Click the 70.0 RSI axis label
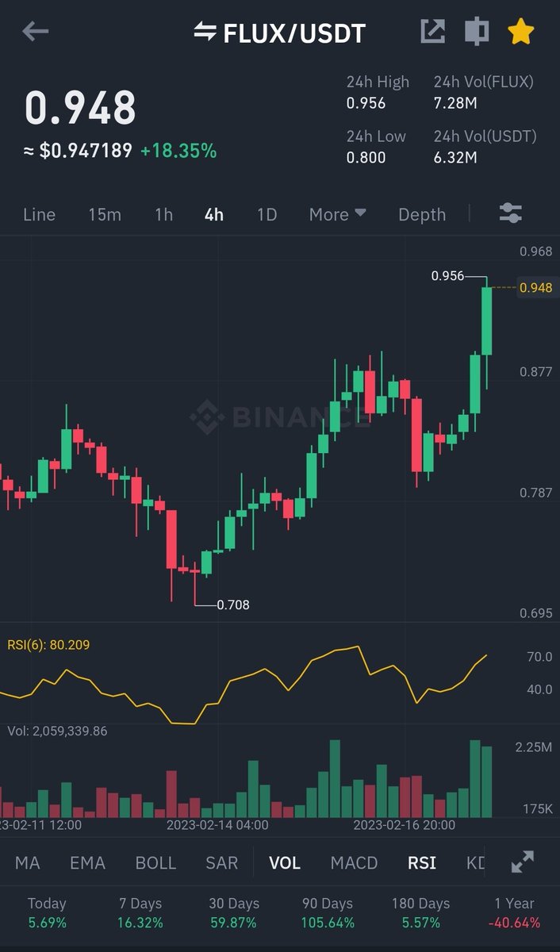This screenshot has height=952, width=560. 539,657
